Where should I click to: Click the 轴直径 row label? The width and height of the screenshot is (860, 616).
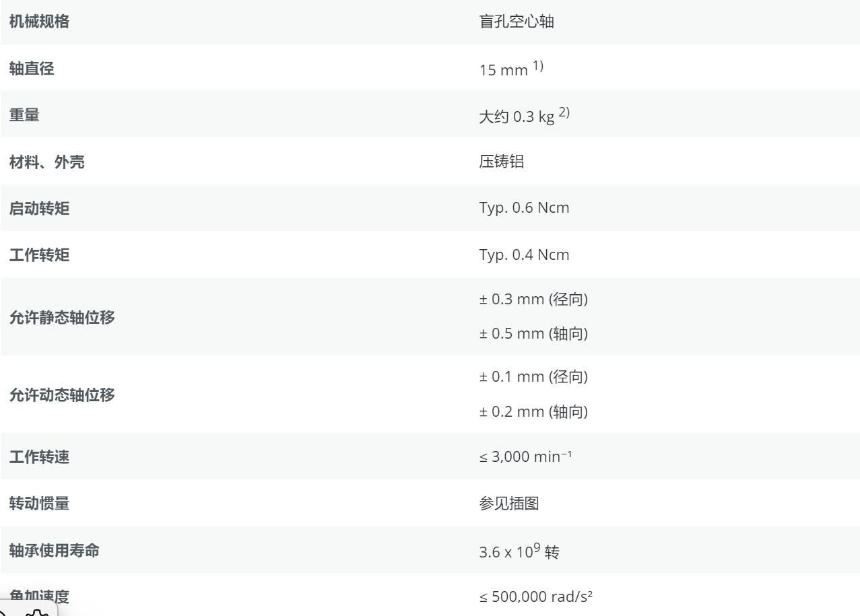coord(32,69)
